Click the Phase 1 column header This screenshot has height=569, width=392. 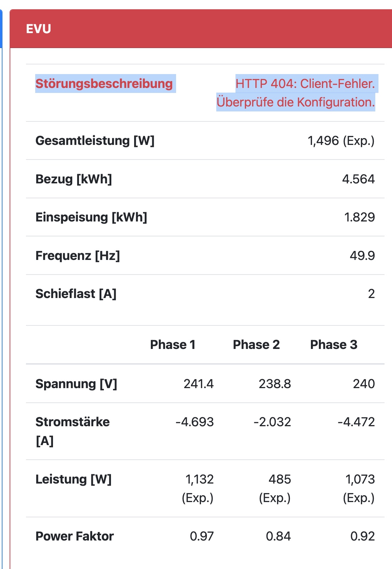tap(173, 345)
